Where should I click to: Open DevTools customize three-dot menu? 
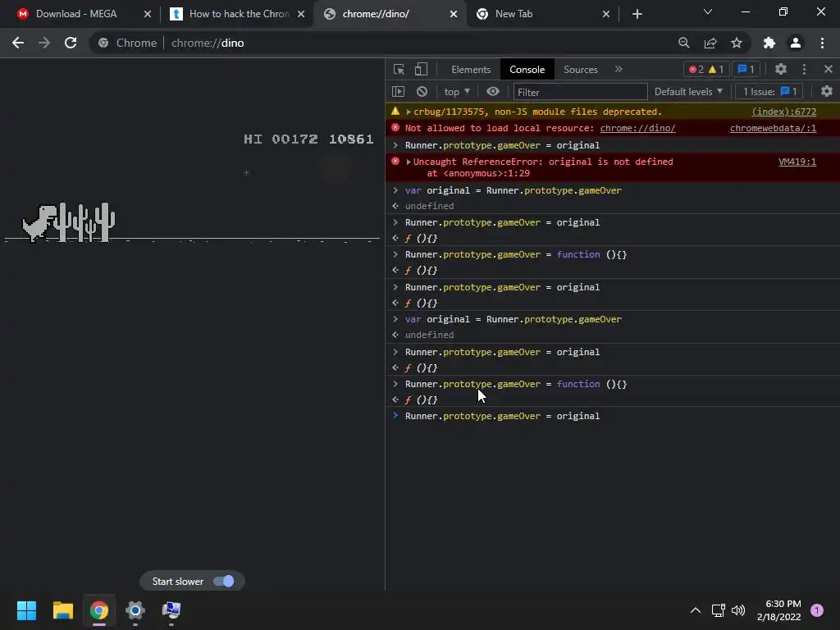[804, 69]
